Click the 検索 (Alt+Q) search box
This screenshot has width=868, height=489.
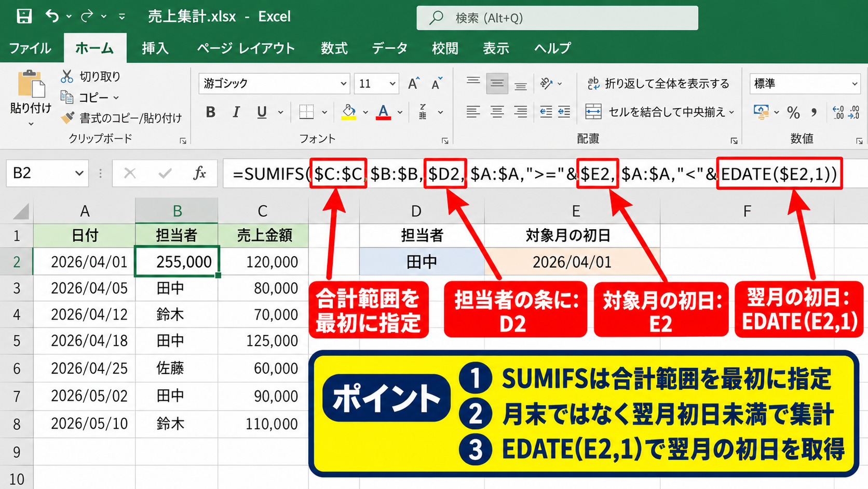(x=557, y=18)
